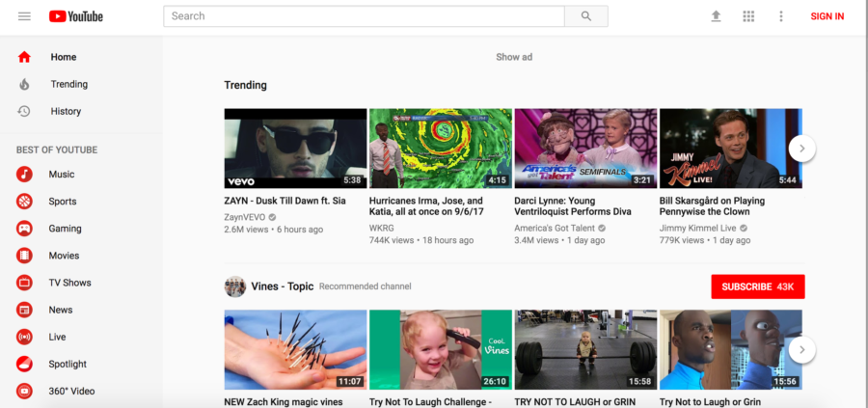Image resolution: width=868 pixels, height=408 pixels.
Task: Click the News icon
Action: [24, 310]
